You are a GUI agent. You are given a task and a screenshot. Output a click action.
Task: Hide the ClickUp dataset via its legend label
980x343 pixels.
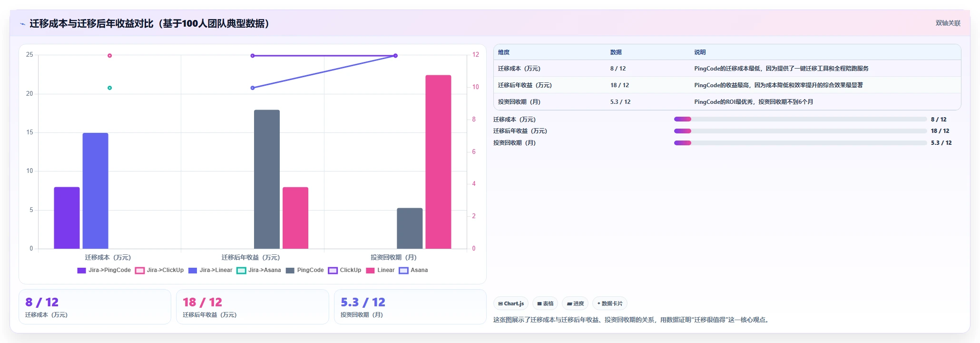344,270
